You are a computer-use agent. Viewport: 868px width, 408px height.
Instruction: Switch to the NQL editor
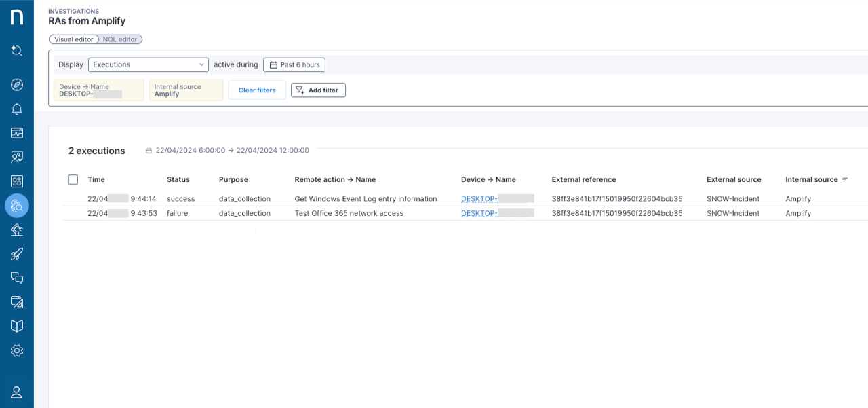coord(119,39)
